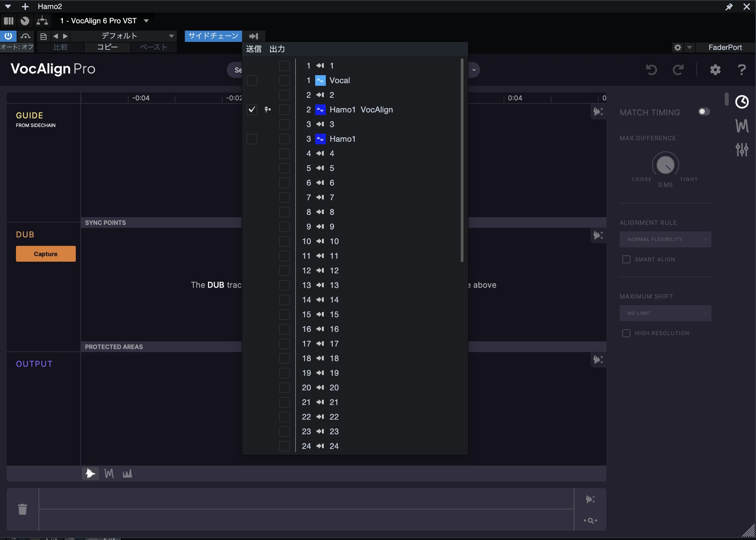Click the control link gear icon
The image size is (756, 540).
coord(678,48)
